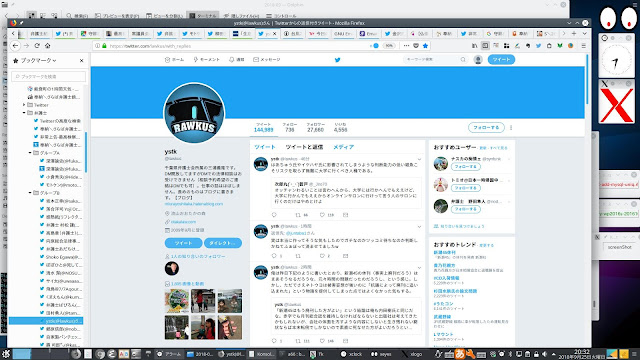Open a new tab with plus button
Image resolution: width=640 pixels, height=360 pixels.
coord(574,33)
